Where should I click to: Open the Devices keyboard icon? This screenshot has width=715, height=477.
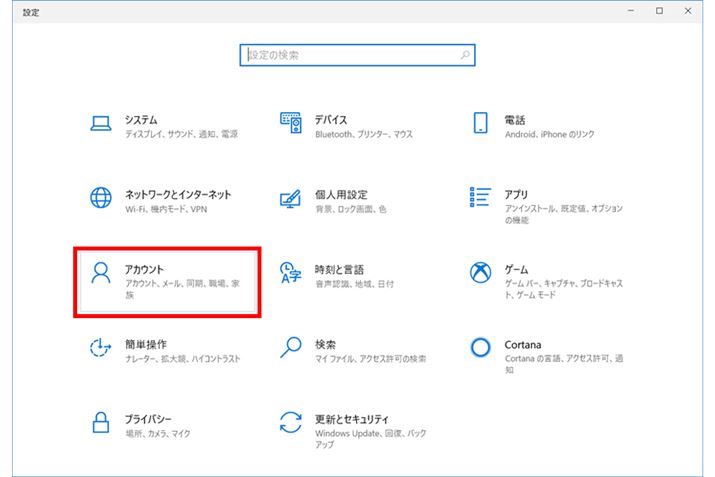290,124
